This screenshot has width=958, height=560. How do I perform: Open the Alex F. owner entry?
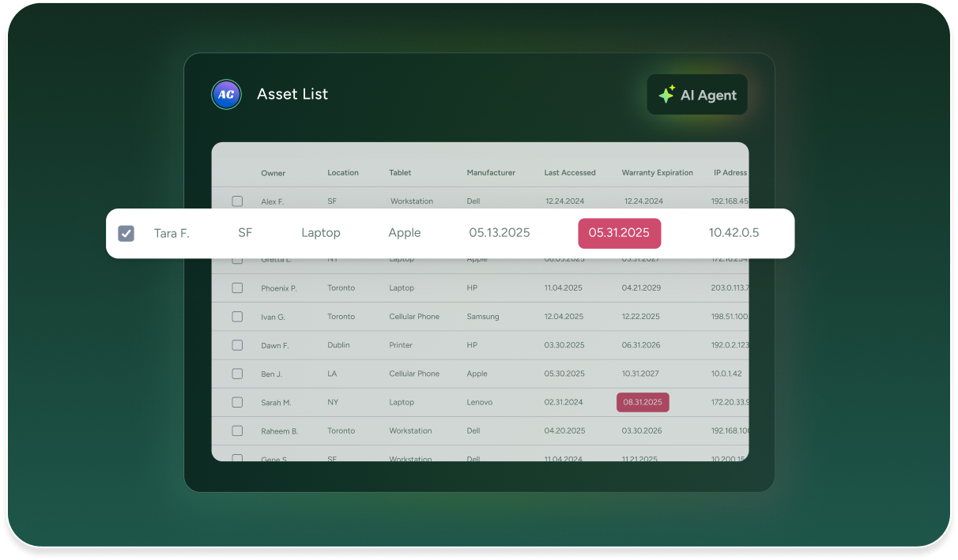[x=273, y=201]
